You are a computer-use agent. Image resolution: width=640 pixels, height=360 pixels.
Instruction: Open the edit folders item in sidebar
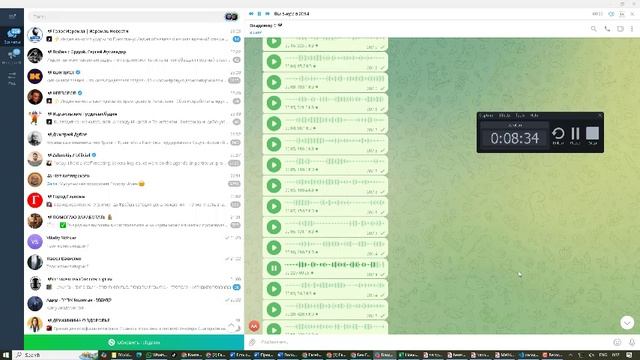(x=12, y=78)
